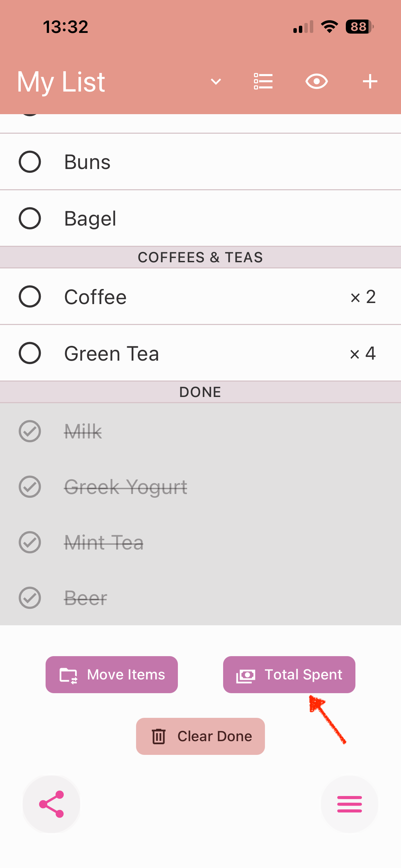The height and width of the screenshot is (868, 401).
Task: Tap the money icon on Total Spent
Action: (246, 675)
